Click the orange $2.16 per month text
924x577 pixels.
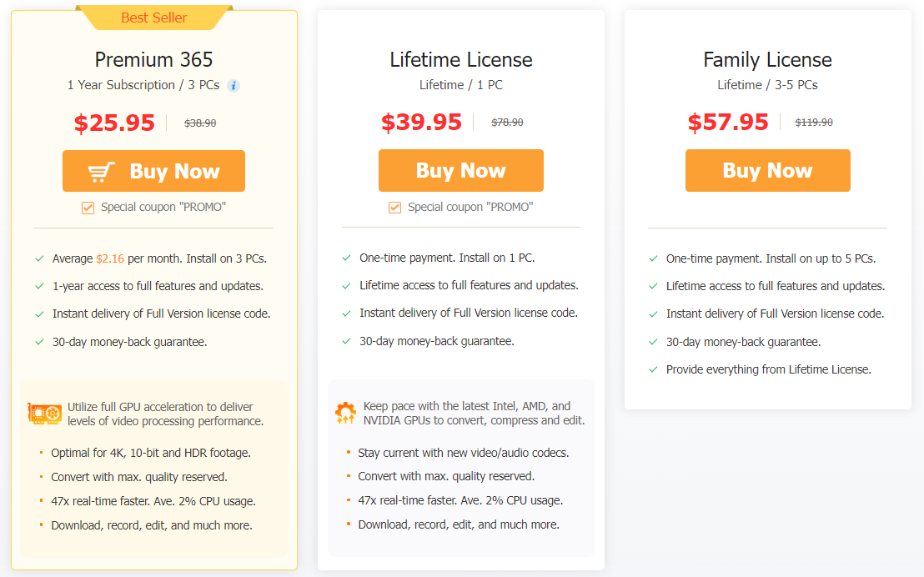pyautogui.click(x=110, y=258)
